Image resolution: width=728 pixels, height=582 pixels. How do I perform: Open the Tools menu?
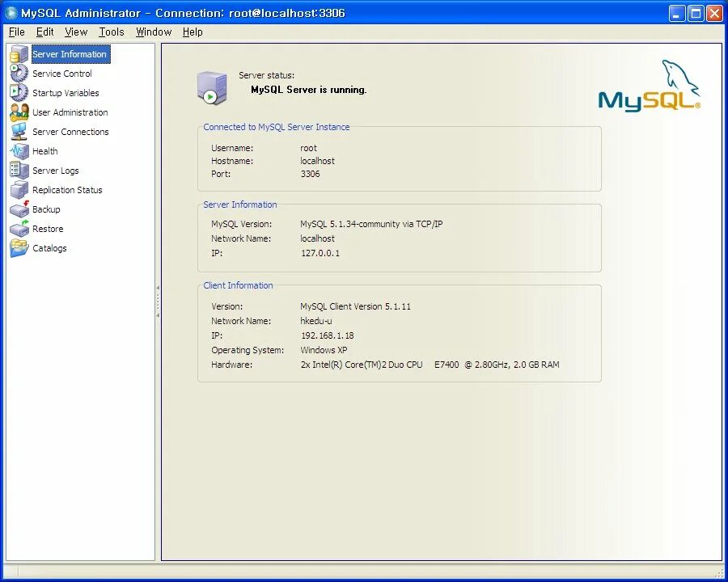[x=112, y=32]
